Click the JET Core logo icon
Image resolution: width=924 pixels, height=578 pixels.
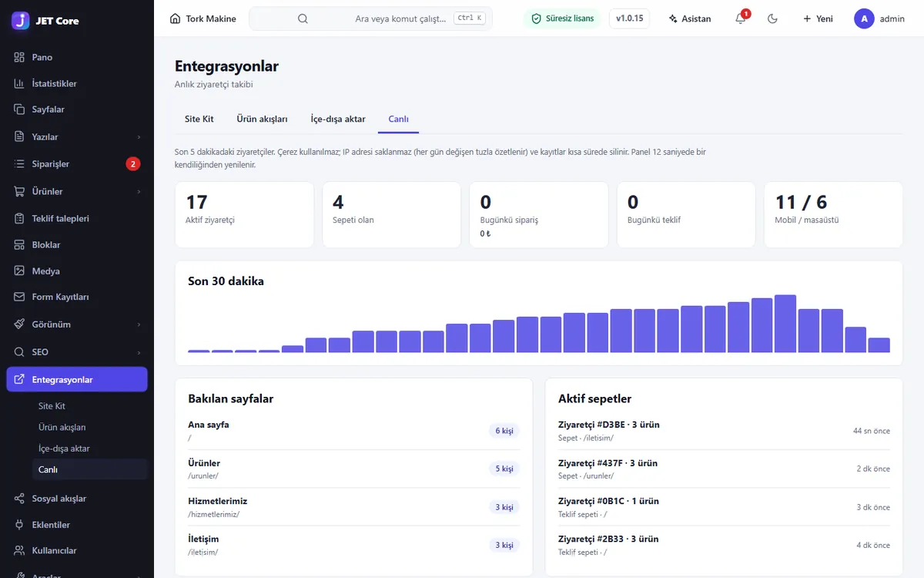tap(21, 20)
